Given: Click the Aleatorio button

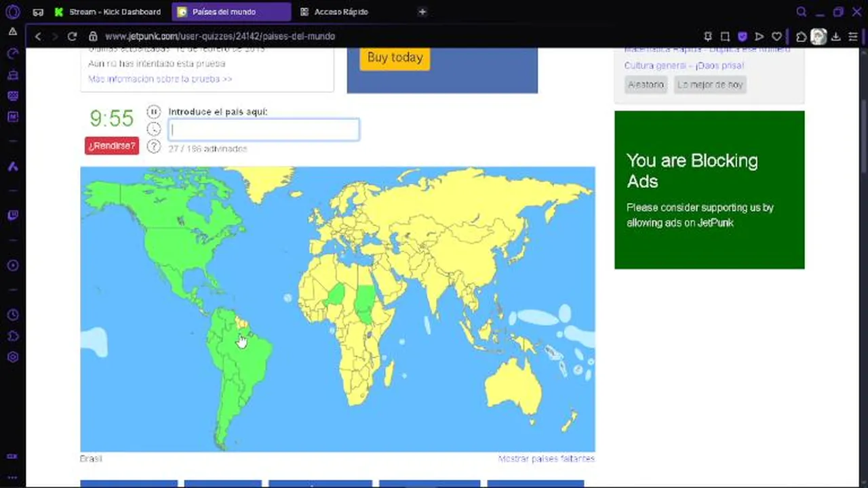Looking at the screenshot, I should 646,85.
